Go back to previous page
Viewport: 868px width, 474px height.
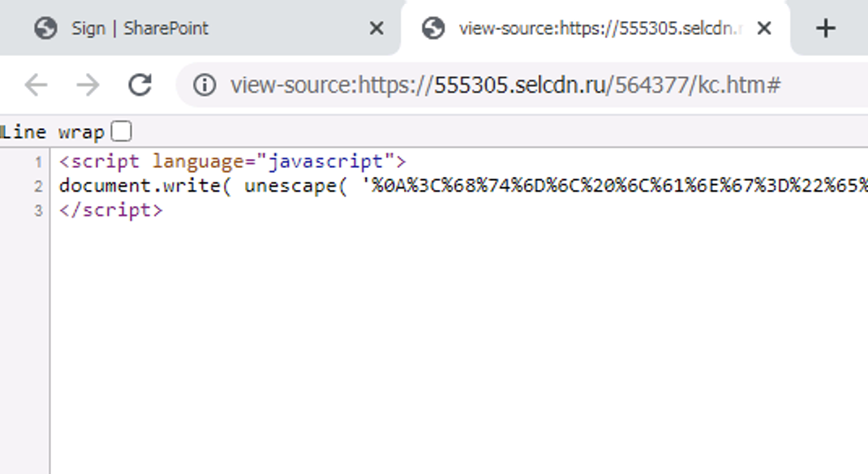coord(37,85)
